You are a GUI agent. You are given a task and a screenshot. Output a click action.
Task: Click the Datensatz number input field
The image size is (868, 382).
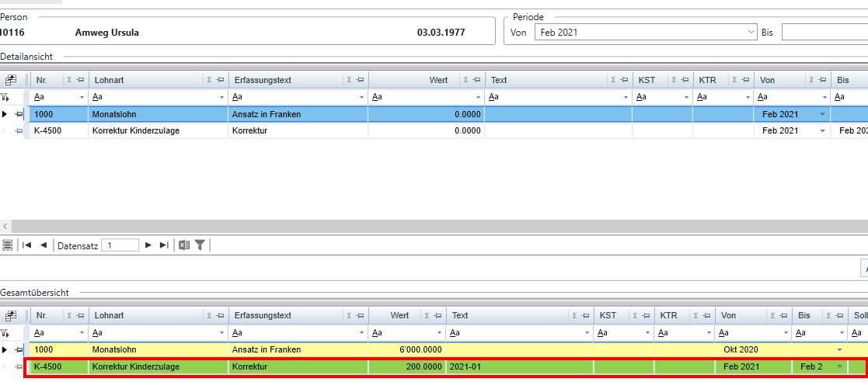pos(120,245)
